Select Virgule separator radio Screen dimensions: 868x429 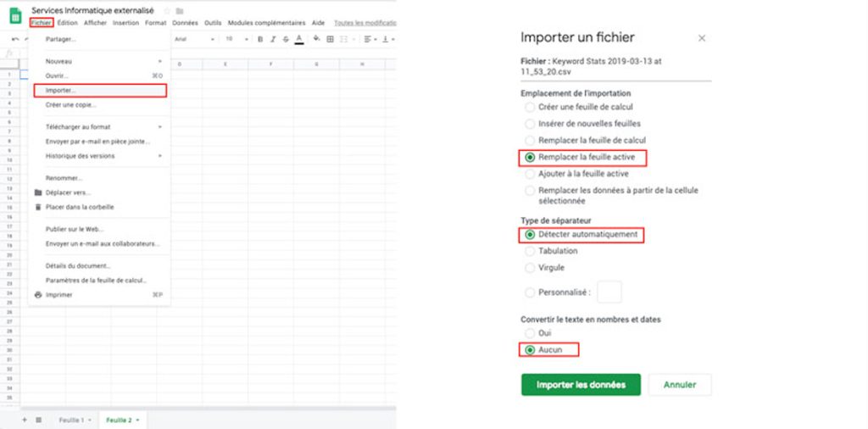click(x=530, y=268)
